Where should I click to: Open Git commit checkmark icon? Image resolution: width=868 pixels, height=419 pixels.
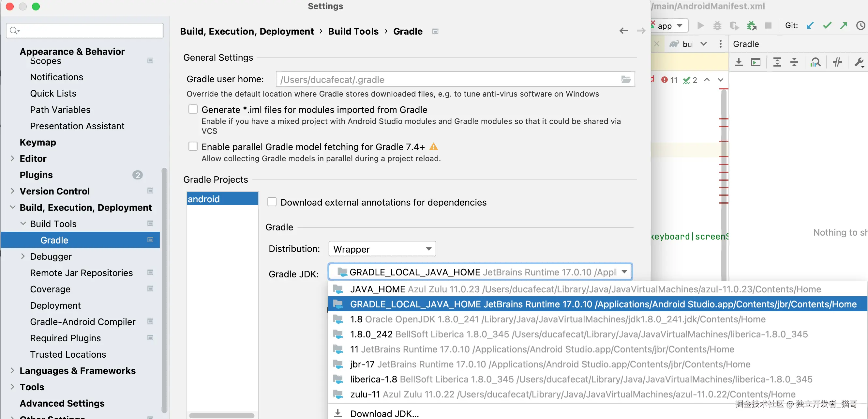(827, 25)
